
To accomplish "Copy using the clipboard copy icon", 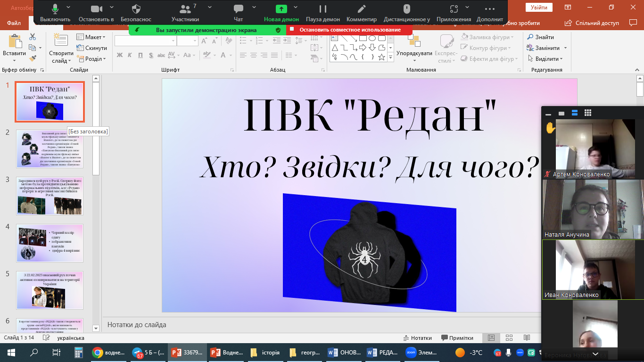I will [33, 48].
